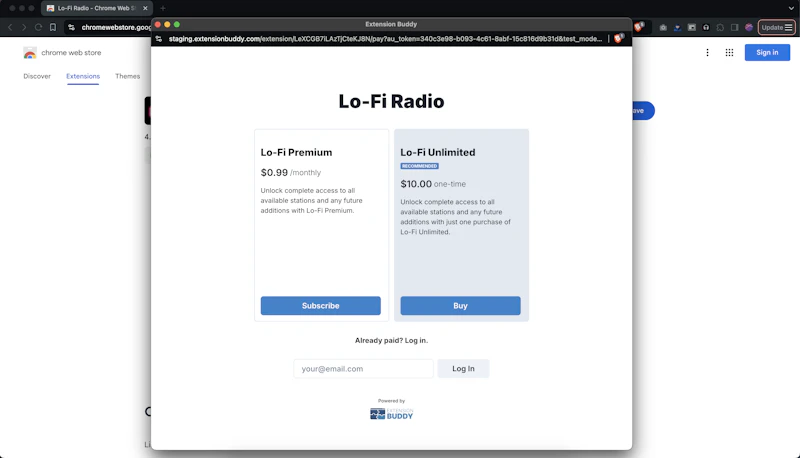Open the Google apps grid icon
The height and width of the screenshot is (458, 800).
pos(729,53)
